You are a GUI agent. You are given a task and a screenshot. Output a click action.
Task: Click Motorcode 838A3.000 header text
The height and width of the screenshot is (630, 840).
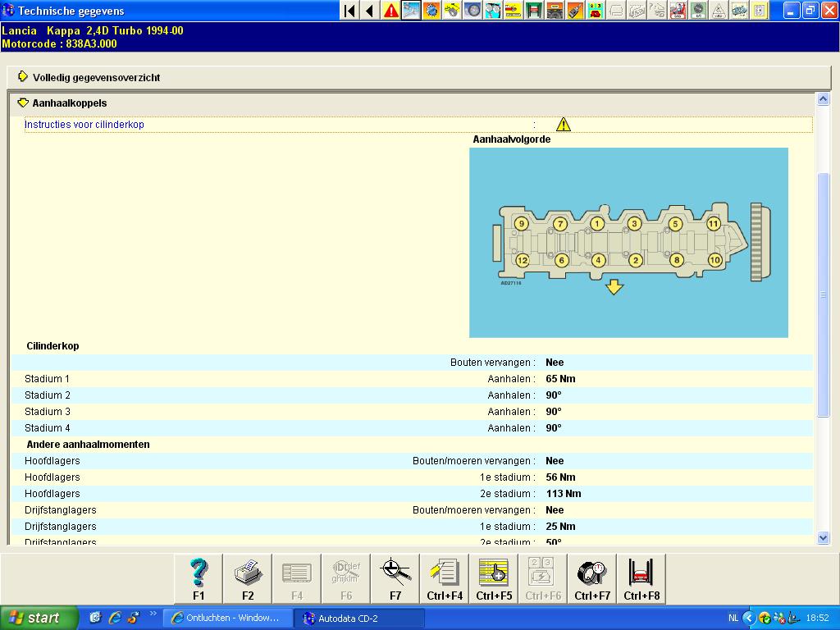point(59,44)
